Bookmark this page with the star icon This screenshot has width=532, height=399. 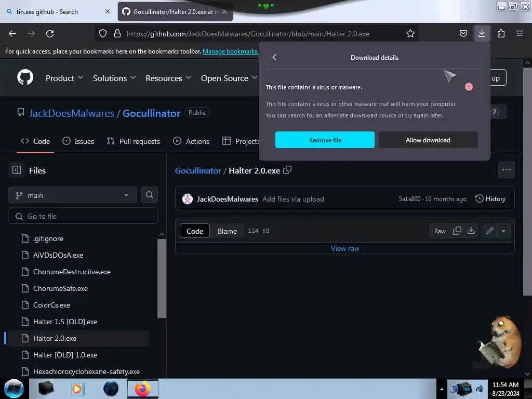(410, 34)
